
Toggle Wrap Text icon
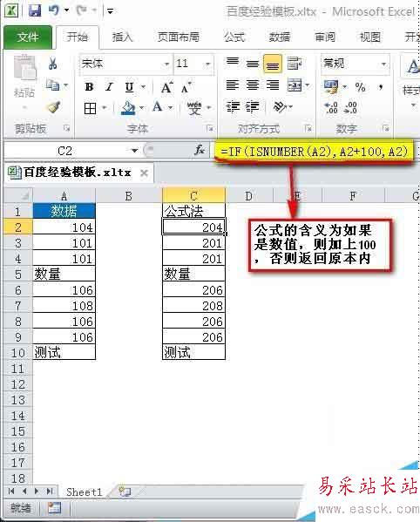[295, 64]
